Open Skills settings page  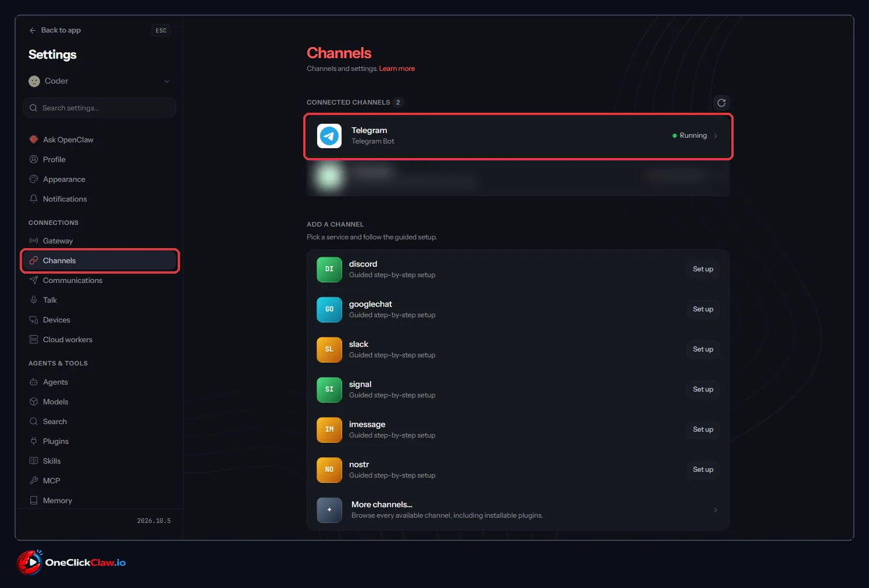coord(99,461)
